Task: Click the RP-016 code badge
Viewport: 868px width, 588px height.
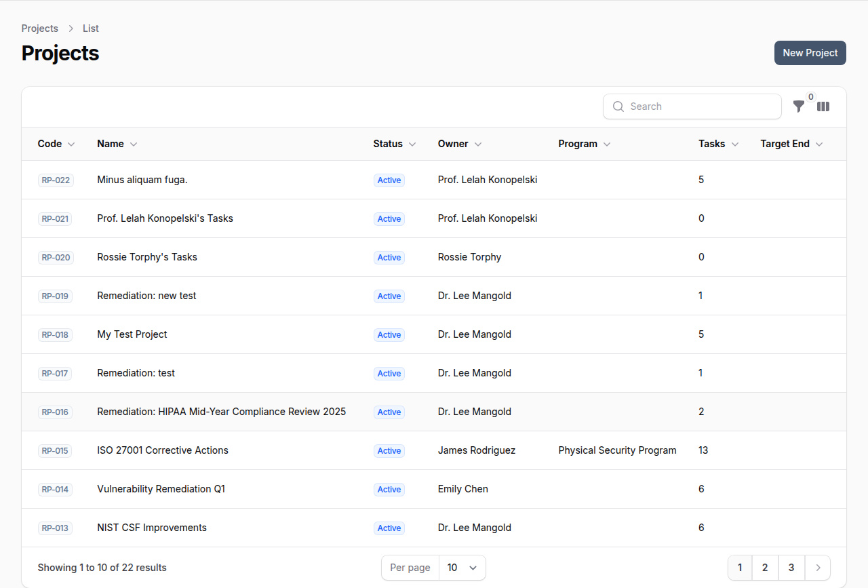Action: (x=55, y=412)
